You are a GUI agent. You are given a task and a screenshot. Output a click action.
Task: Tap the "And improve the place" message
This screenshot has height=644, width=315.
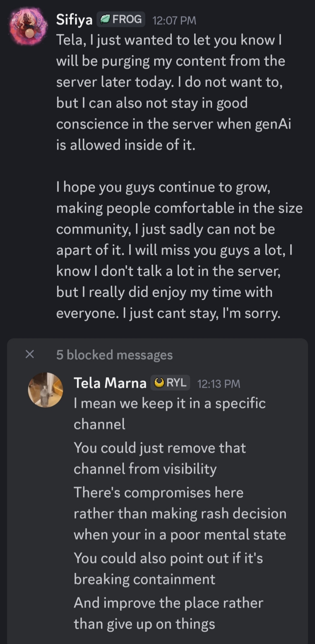168,613
